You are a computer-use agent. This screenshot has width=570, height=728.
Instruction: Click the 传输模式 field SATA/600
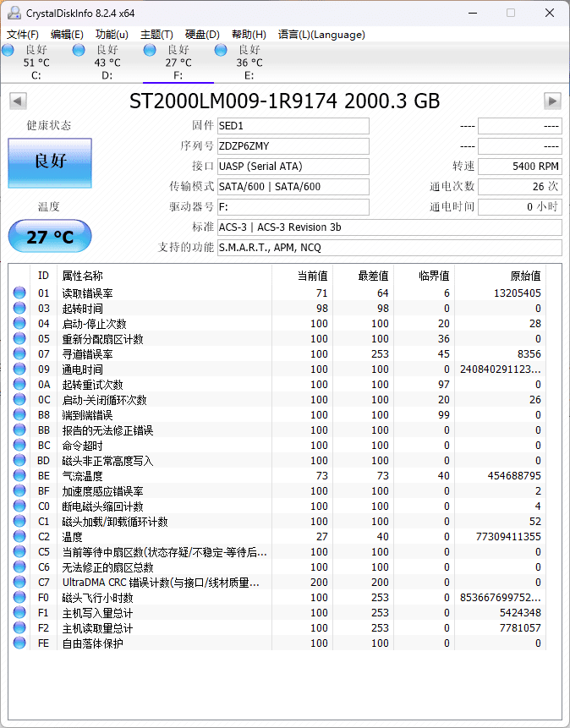293,187
